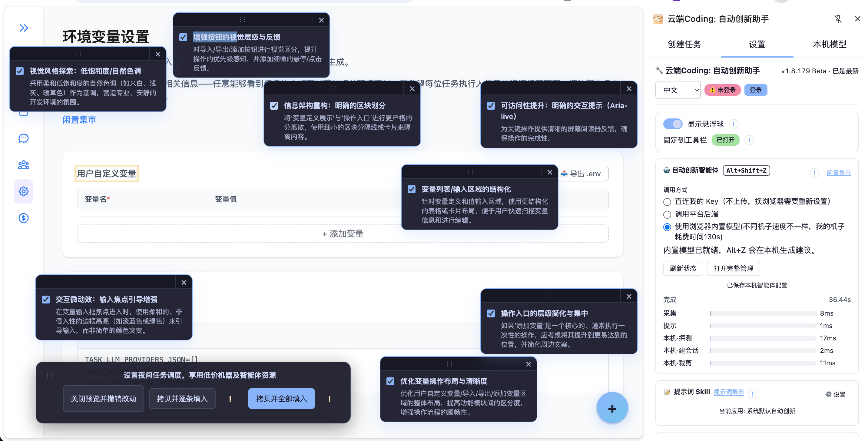Image resolution: width=868 pixels, height=441 pixels.
Task: Select 调用平台后端 radio option
Action: point(667,215)
